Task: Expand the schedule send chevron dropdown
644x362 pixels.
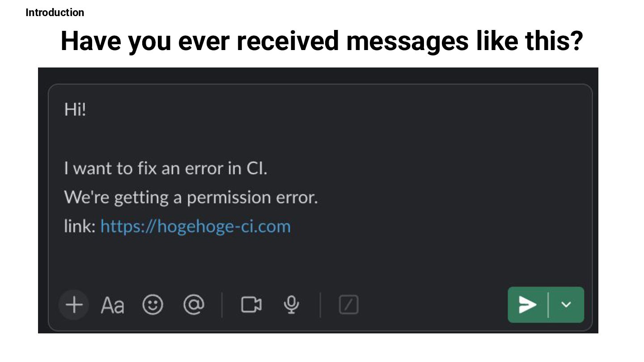Action: pos(566,305)
